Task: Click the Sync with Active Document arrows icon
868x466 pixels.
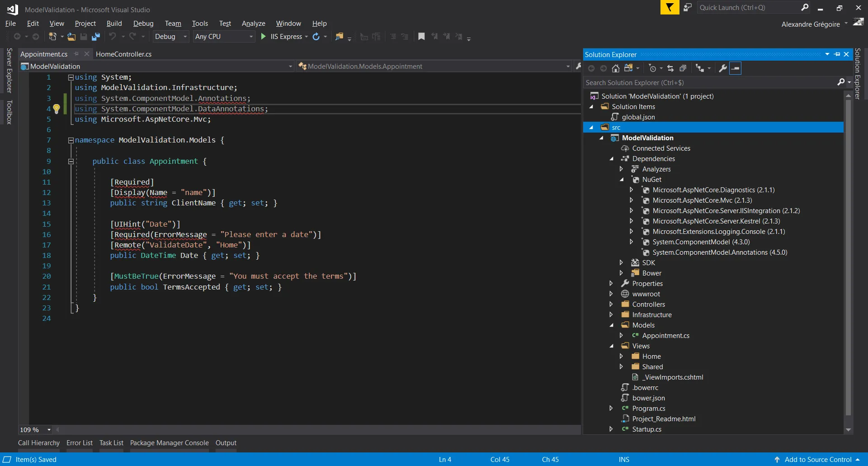Action: click(670, 68)
